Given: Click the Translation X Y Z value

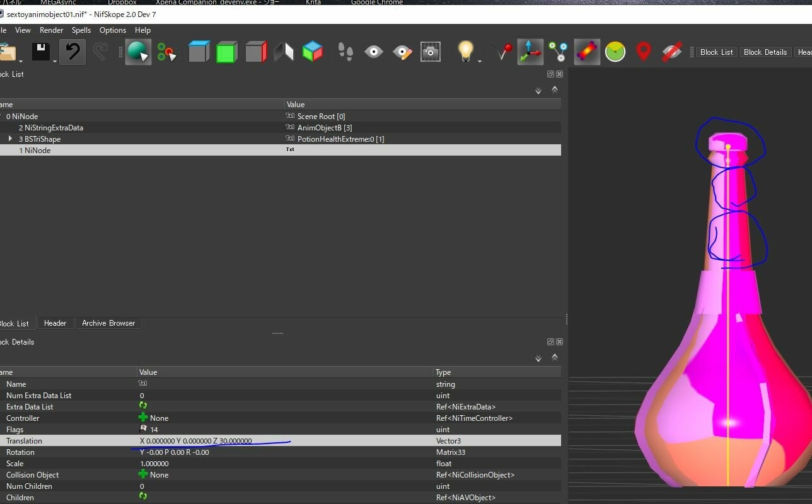Looking at the screenshot, I should (196, 441).
